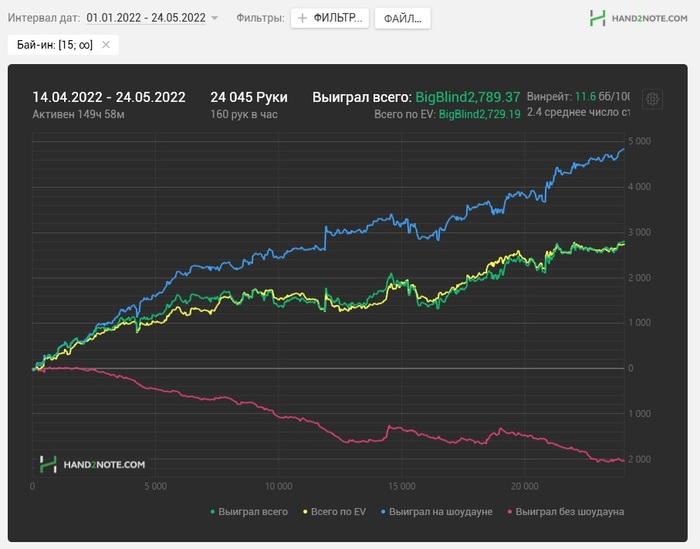Toggle Всего по EV legend series
The width and height of the screenshot is (700, 549).
tap(334, 512)
